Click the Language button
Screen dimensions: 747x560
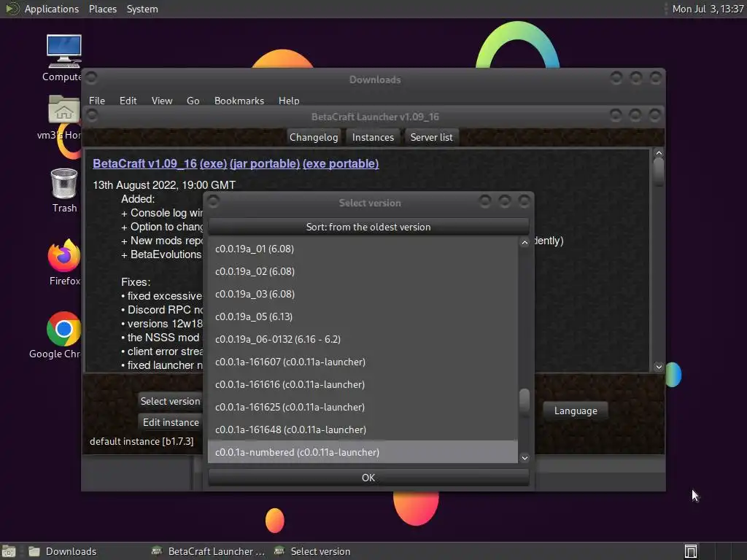pyautogui.click(x=576, y=411)
